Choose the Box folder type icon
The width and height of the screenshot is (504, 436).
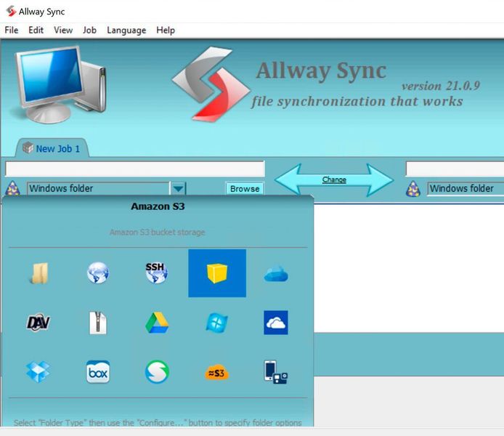tap(98, 372)
